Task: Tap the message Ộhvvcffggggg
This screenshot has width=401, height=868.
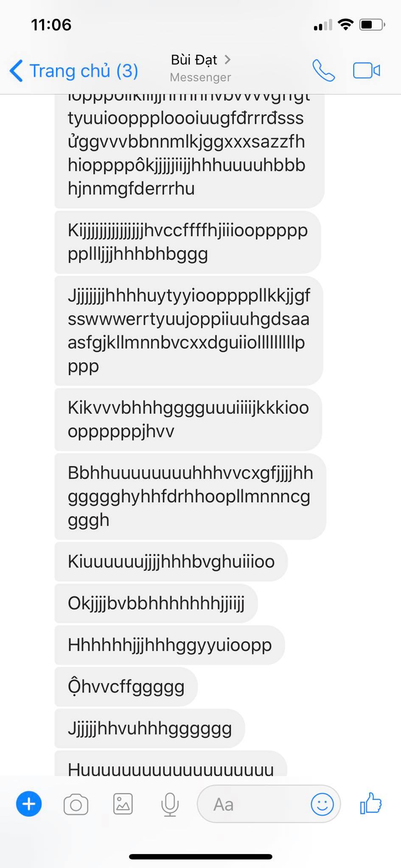Action: click(126, 687)
